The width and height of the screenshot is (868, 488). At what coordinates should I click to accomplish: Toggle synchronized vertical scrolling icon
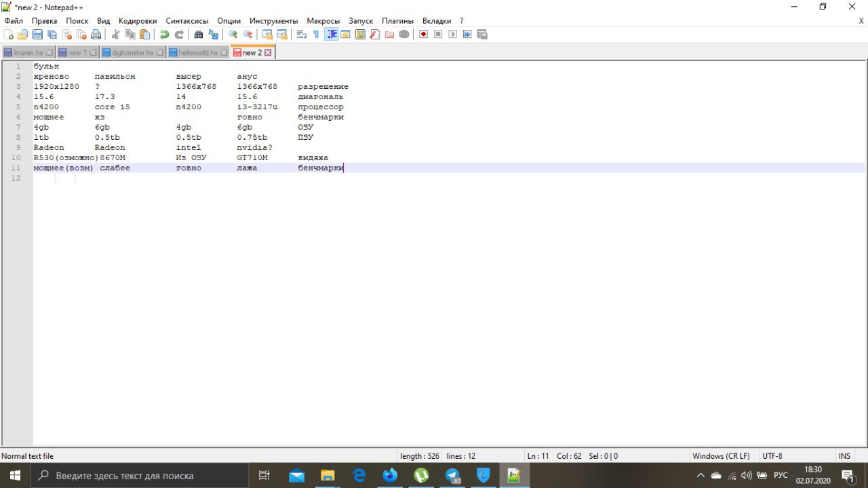[267, 35]
